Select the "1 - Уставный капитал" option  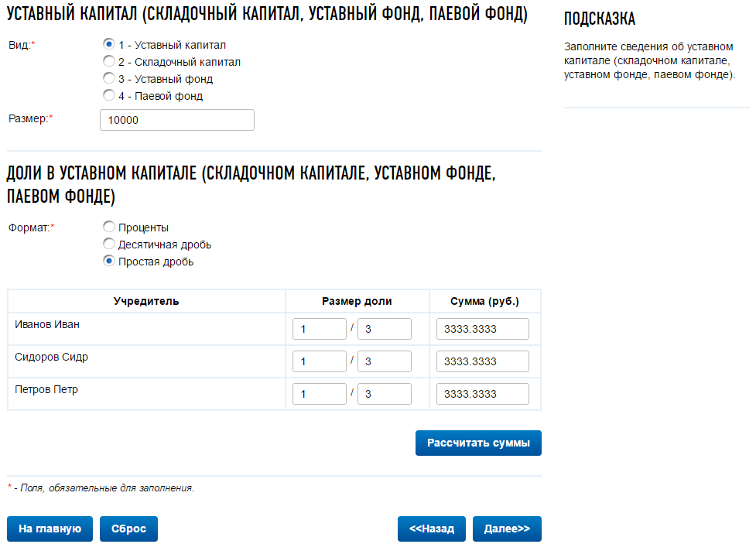pos(108,44)
